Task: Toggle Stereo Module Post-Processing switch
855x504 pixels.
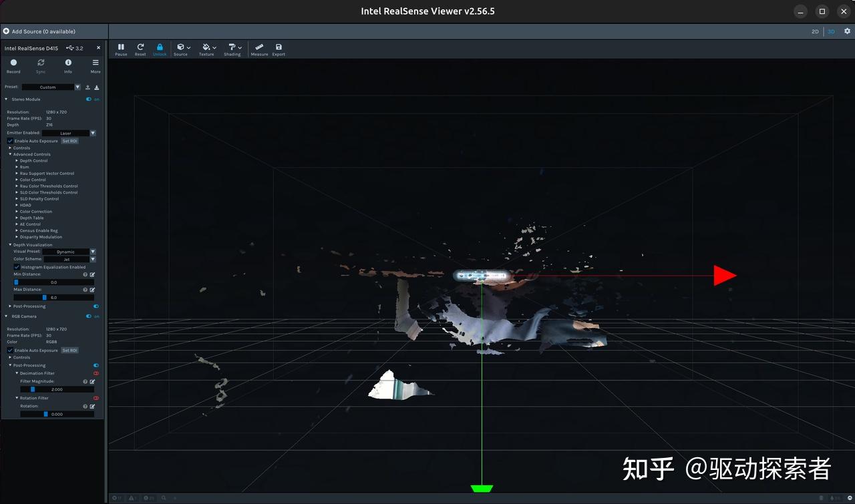Action: click(x=96, y=306)
